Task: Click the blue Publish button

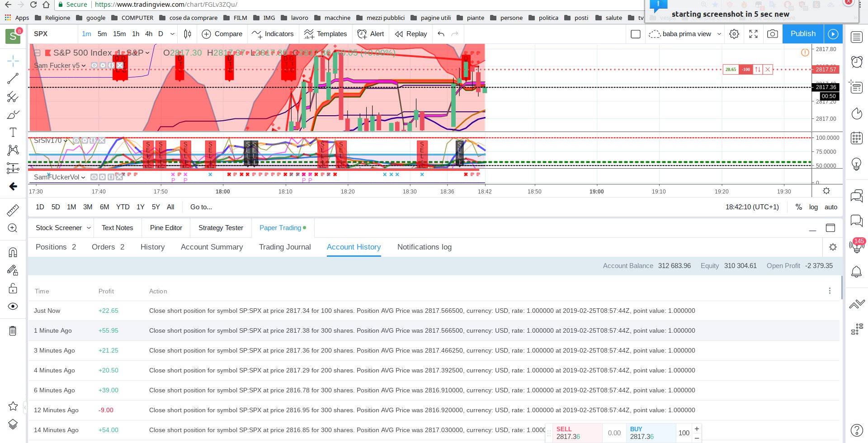Action: coord(803,34)
